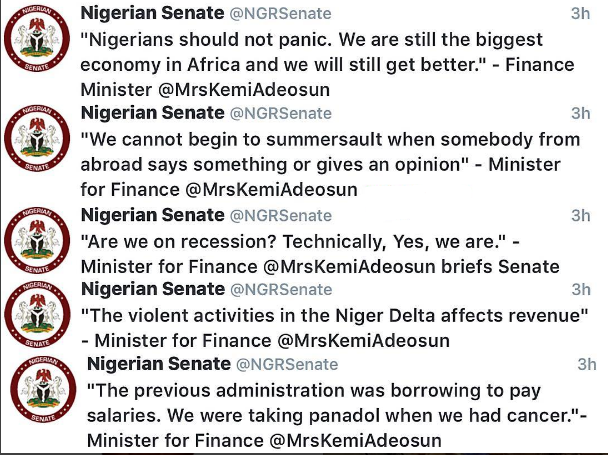Tap the 3h timestamp on the panadol tweet
Viewport: 608px width, 455px height.
click(587, 363)
